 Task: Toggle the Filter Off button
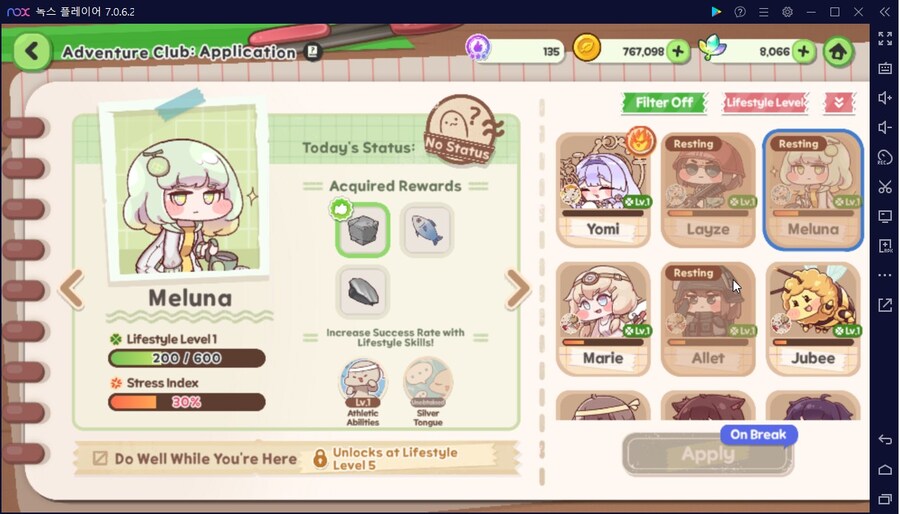[664, 103]
